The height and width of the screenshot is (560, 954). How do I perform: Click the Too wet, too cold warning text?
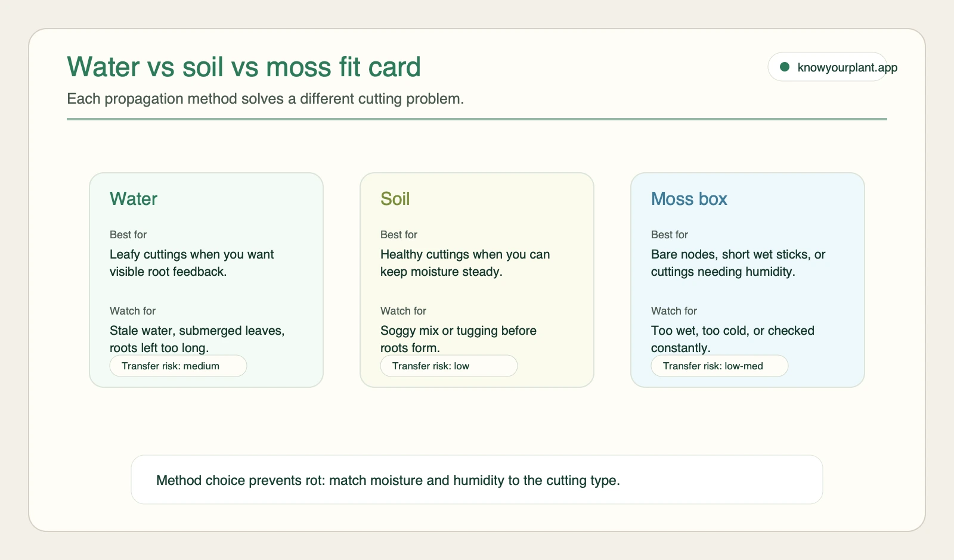pos(733,339)
